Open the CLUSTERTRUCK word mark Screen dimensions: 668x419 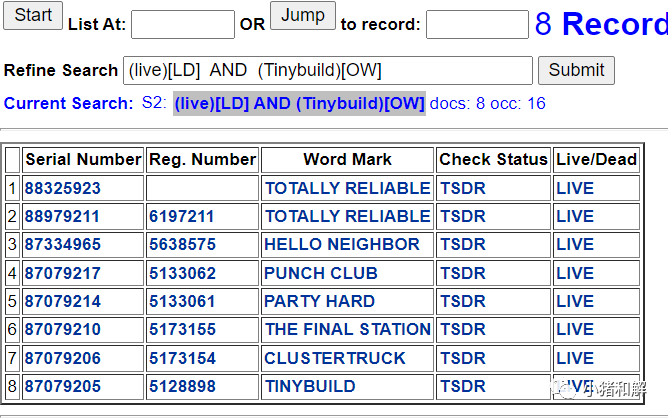pos(335,358)
